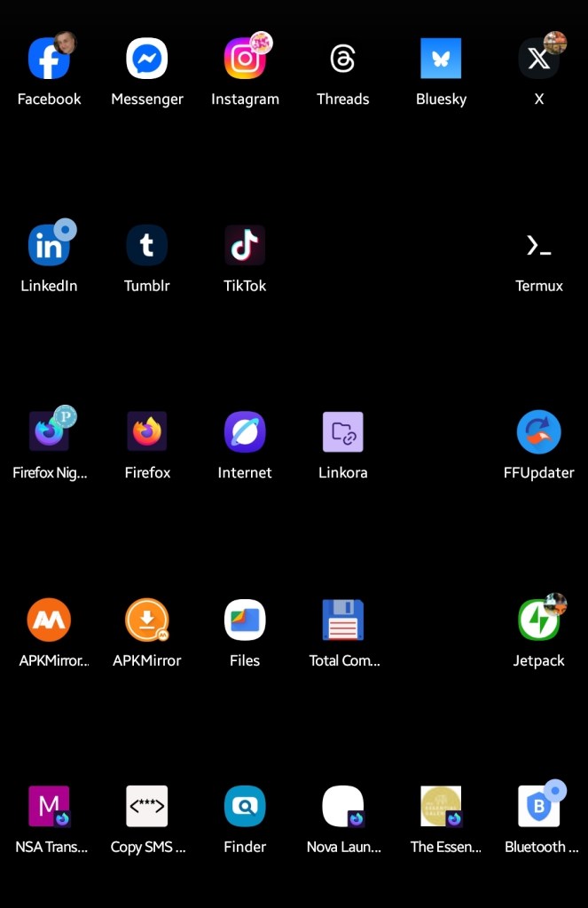Launch Total Commander floppy disk icon

(x=342, y=620)
